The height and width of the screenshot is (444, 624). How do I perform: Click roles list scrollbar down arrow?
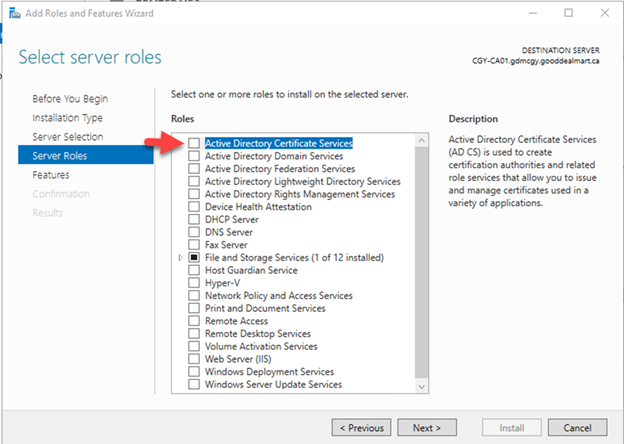coord(422,386)
